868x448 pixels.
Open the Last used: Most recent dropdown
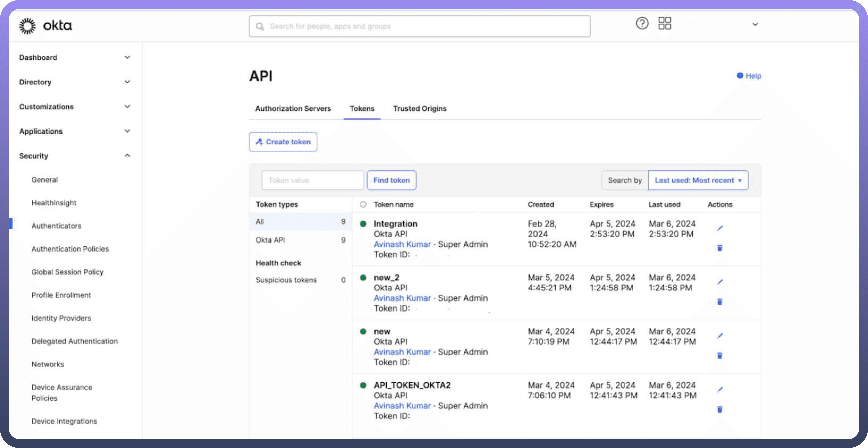tap(698, 181)
